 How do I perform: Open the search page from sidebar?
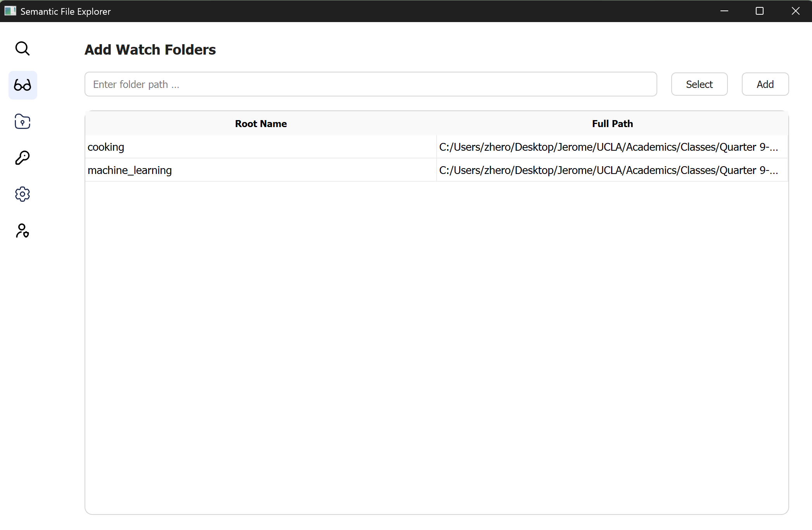click(22, 49)
